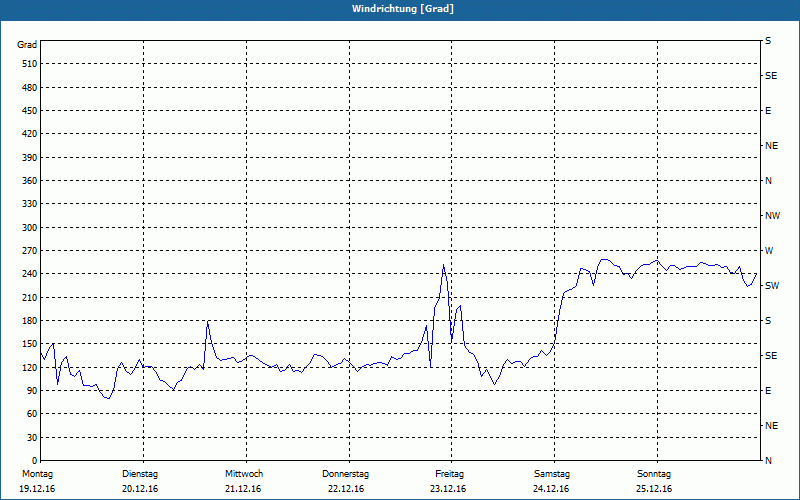Click the chart title "Windrichtung [Grad]"

click(x=403, y=9)
